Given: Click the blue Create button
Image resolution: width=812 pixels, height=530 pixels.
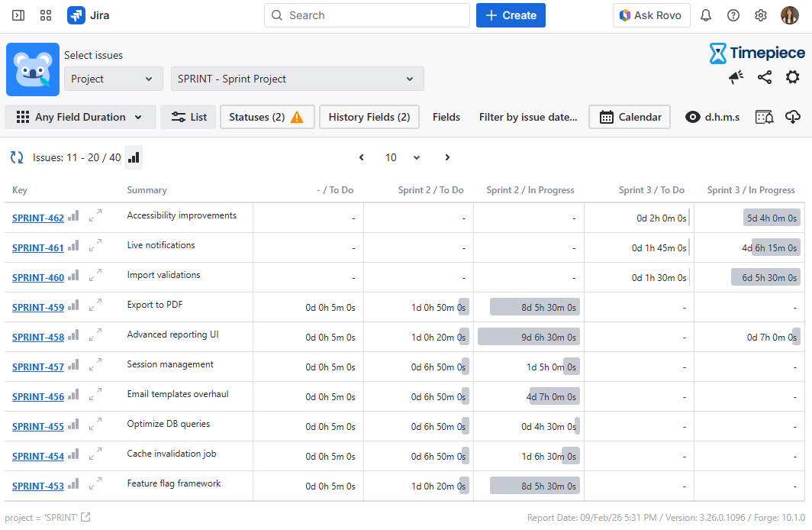Looking at the screenshot, I should 511,15.
